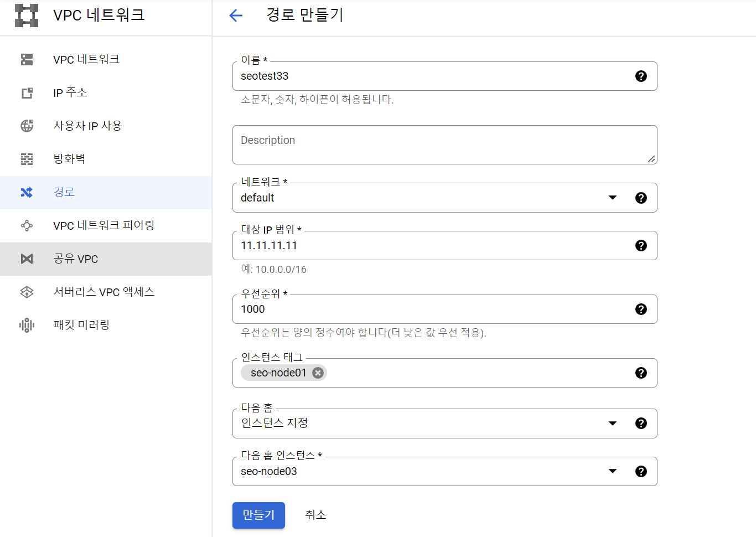756x537 pixels.
Task: Click the VPC 네트워크 header title
Action: [x=99, y=15]
